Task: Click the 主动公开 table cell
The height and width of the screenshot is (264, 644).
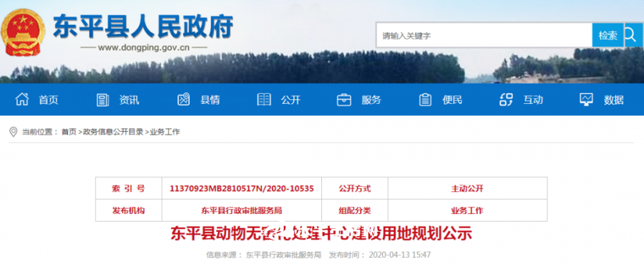Action: point(467,188)
